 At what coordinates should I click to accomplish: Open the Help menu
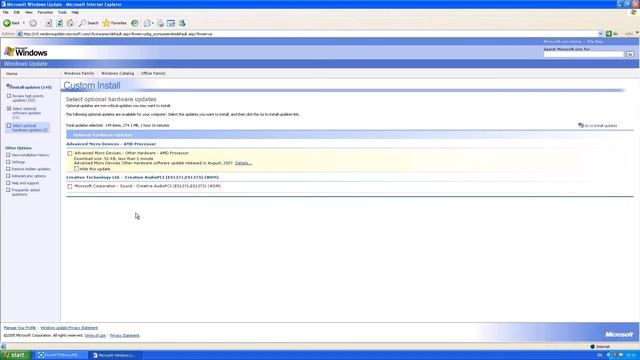(75, 12)
